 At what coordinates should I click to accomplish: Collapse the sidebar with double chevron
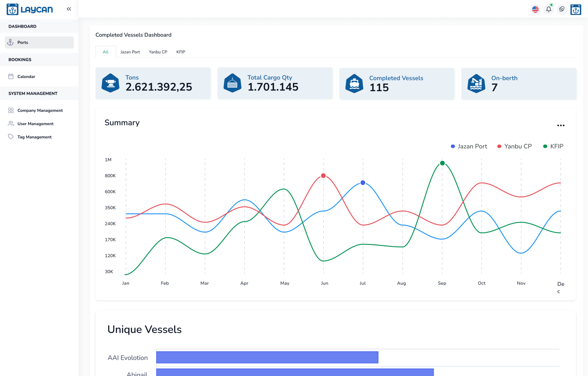69,9
